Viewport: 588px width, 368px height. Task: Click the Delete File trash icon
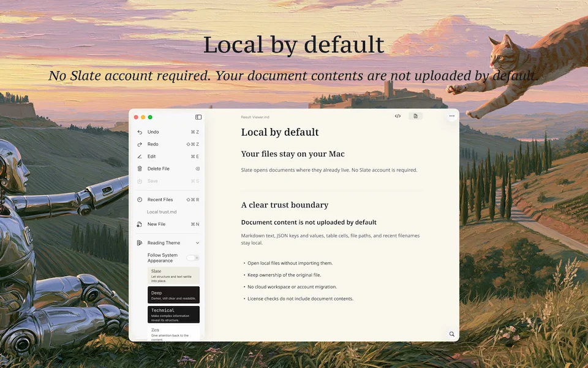tap(140, 169)
